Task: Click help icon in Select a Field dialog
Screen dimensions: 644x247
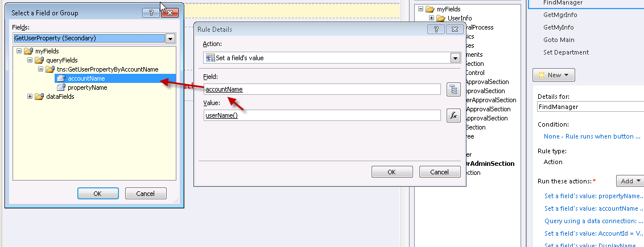Action: click(x=151, y=12)
